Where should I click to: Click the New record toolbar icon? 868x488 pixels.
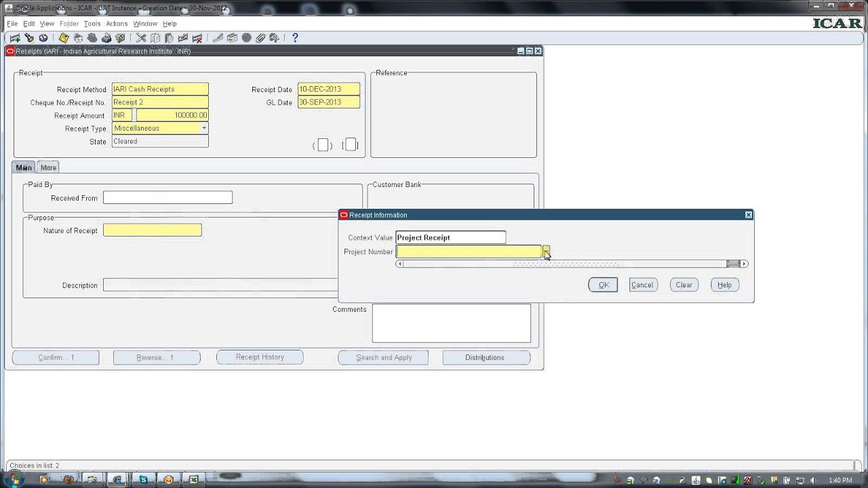pyautogui.click(x=15, y=38)
